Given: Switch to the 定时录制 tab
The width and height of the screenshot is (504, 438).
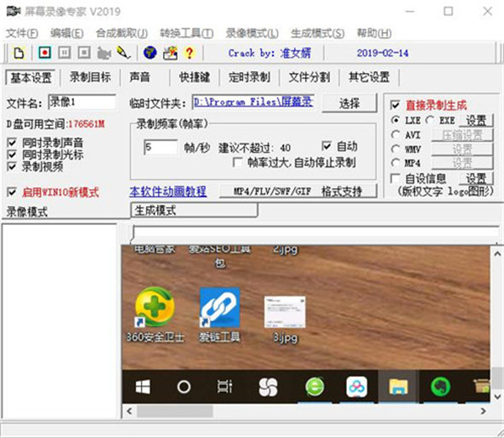Looking at the screenshot, I should [x=249, y=77].
